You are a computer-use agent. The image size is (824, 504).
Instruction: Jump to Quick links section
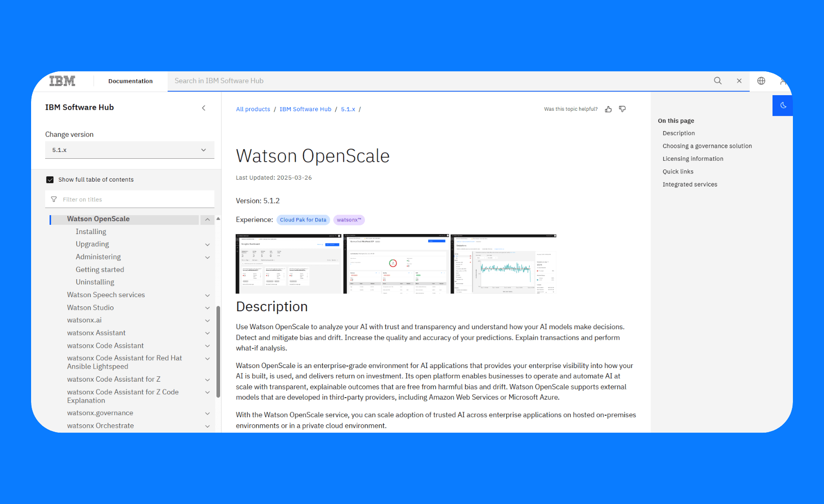(678, 172)
